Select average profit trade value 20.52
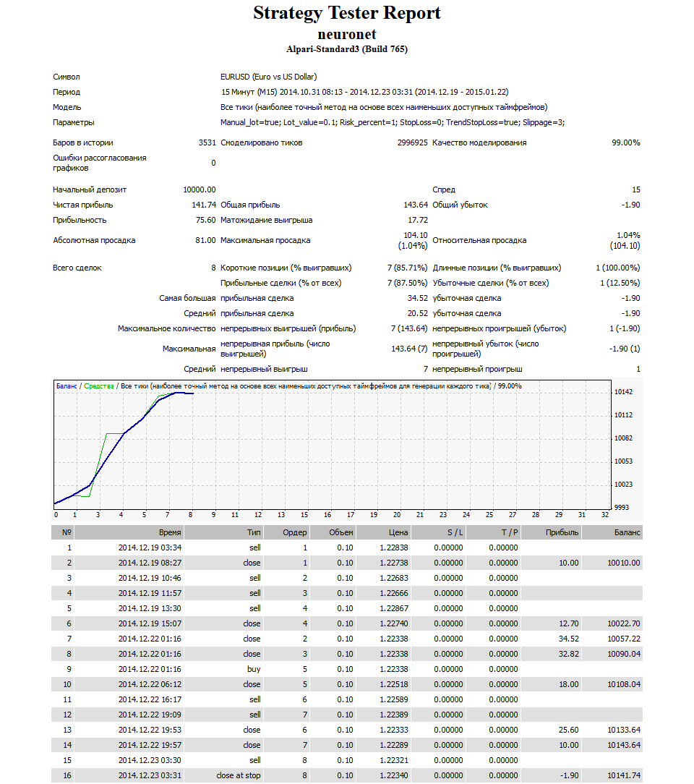The width and height of the screenshot is (694, 784). [418, 313]
